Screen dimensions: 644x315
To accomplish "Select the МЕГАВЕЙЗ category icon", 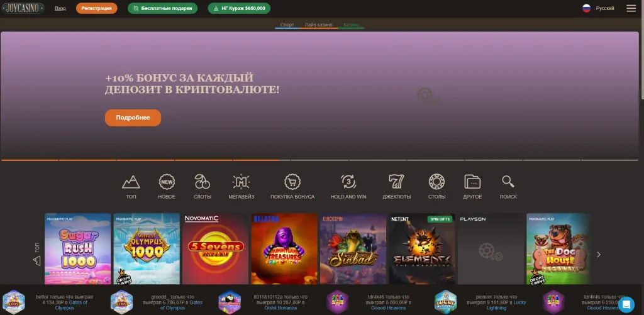I will tap(241, 182).
